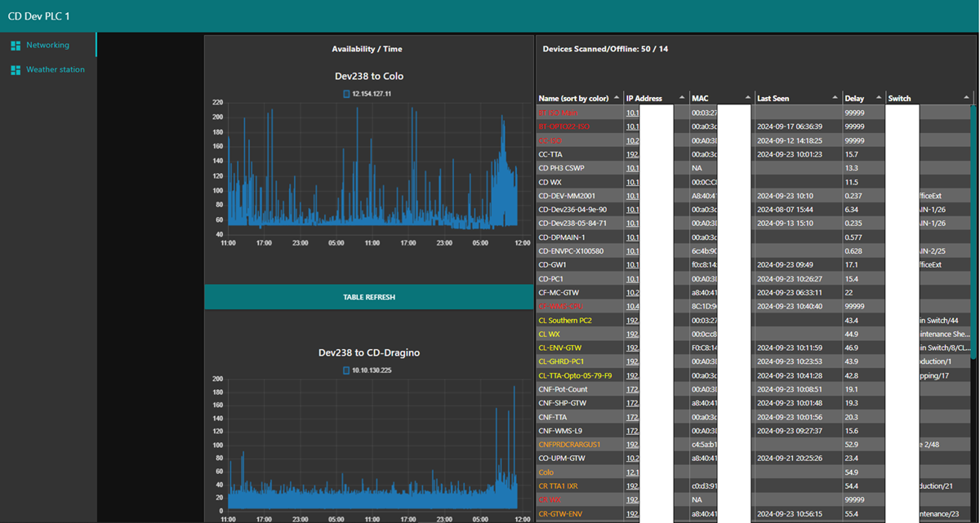
Task: Select the CD-DPMAIN-1 device name
Action: [x=562, y=237]
